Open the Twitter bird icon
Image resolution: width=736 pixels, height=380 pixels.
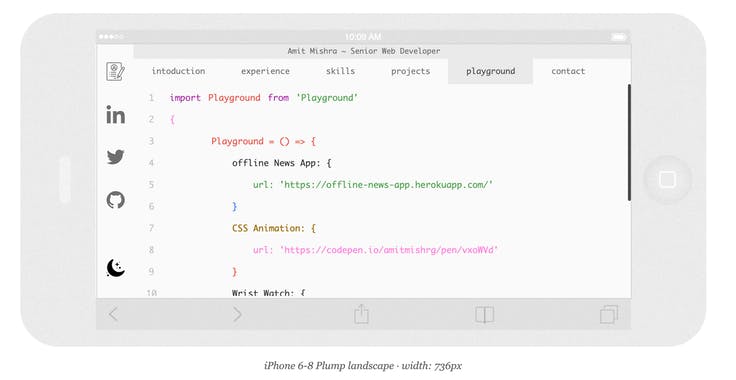coord(115,157)
